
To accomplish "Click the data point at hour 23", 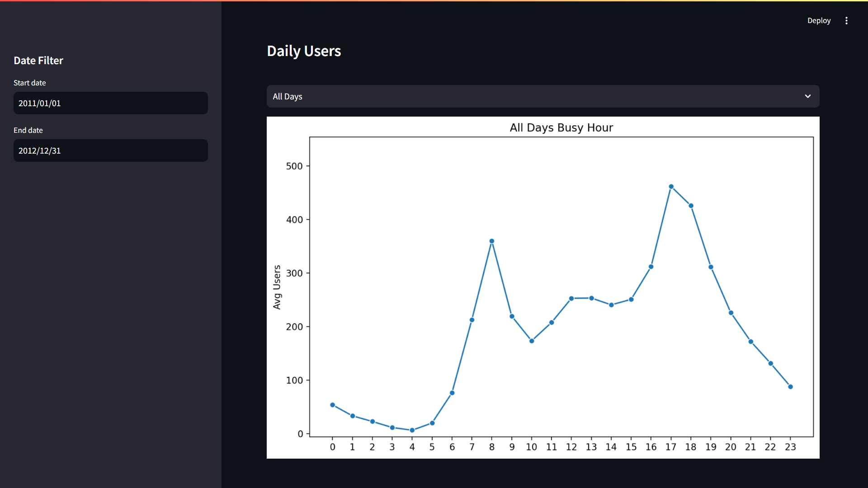I will click(x=790, y=387).
